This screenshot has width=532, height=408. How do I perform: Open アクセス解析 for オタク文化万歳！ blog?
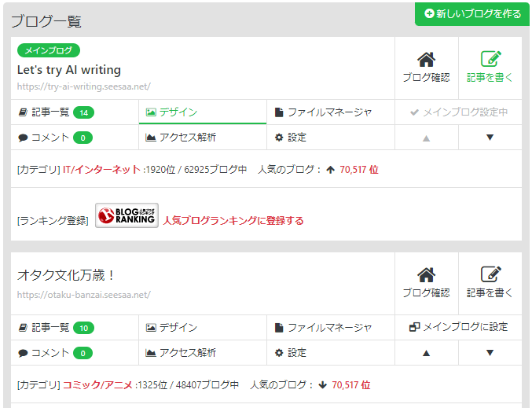tap(181, 353)
